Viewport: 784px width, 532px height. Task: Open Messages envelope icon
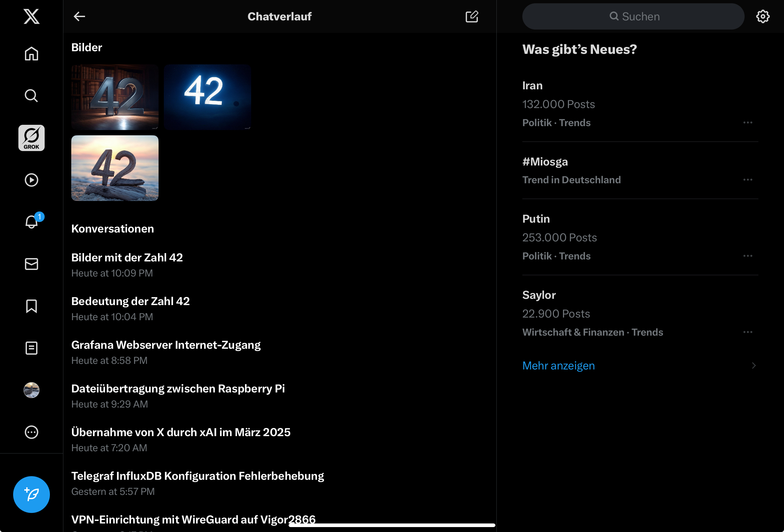[x=32, y=264]
